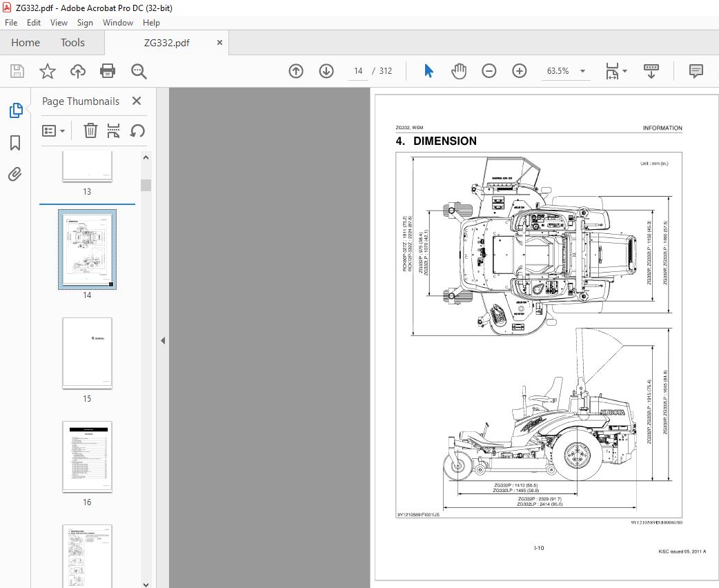Click the '4. DIMENSION' heading

(436, 141)
